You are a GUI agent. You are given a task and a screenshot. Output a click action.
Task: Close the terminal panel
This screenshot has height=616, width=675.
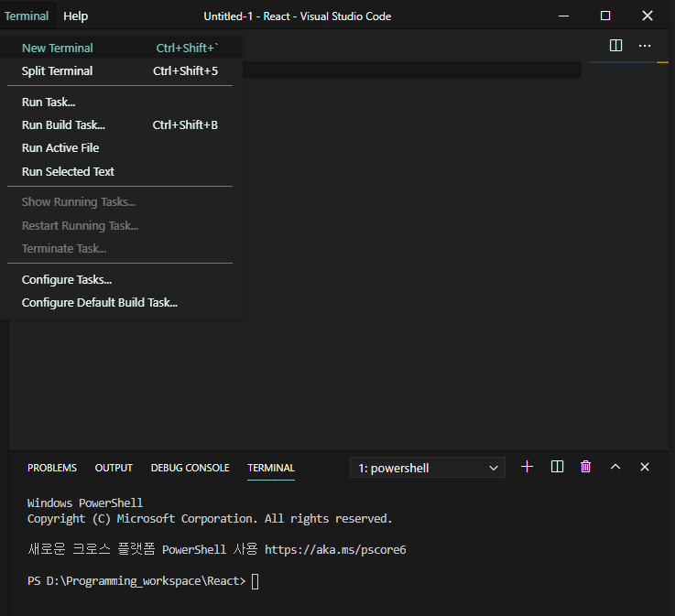tap(645, 467)
